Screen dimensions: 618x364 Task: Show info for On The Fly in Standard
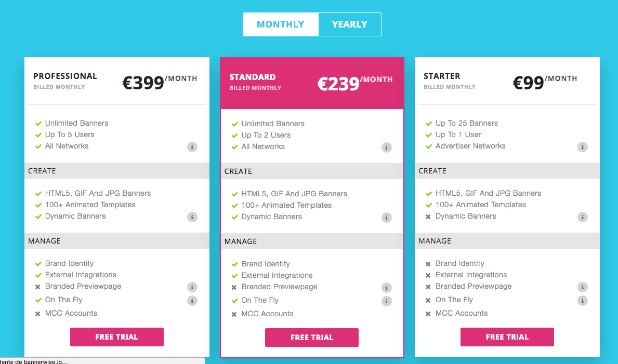click(387, 301)
